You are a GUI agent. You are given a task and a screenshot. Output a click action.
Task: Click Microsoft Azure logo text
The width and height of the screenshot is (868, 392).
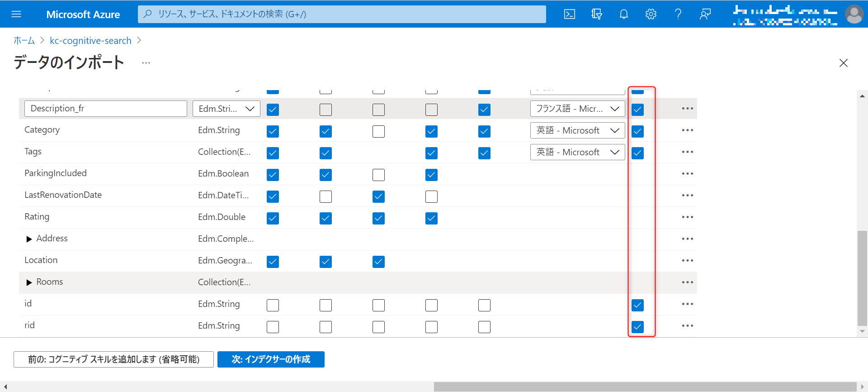83,14
